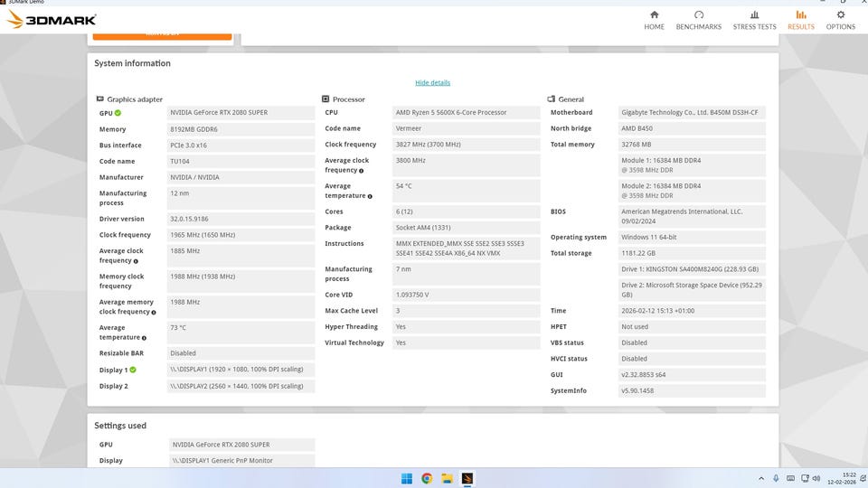The height and width of the screenshot is (488, 868).
Task: Select '1965 MHz (1650 MHz)' clock frequency
Action: pos(241,235)
